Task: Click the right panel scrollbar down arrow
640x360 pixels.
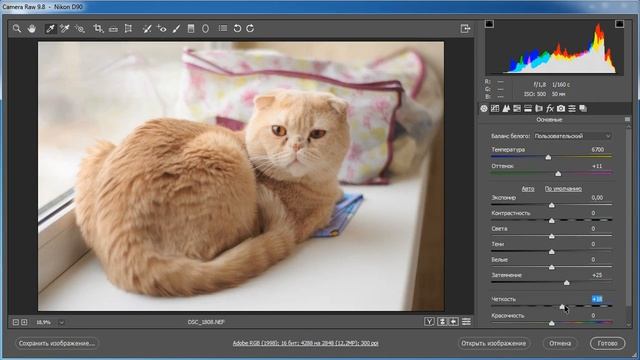Action: [x=629, y=324]
